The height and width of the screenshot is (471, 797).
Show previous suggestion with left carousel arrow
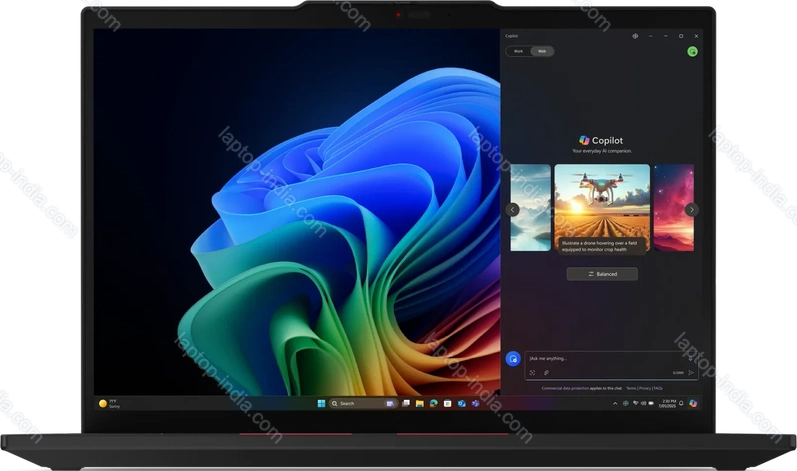[512, 210]
